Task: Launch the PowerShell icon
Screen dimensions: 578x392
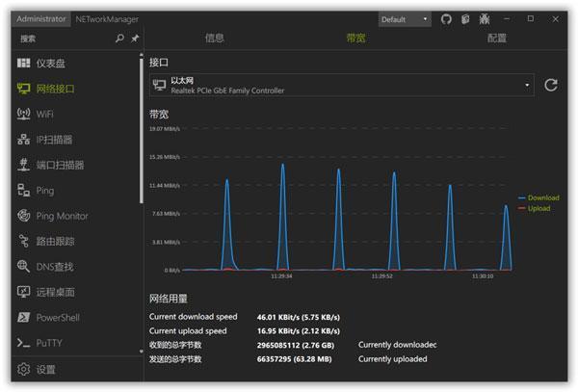Action: (23, 317)
